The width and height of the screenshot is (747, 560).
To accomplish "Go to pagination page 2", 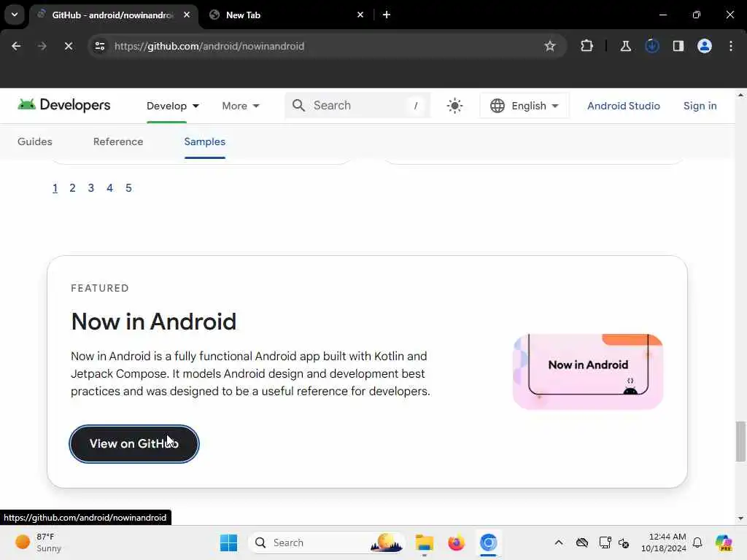I will (72, 188).
